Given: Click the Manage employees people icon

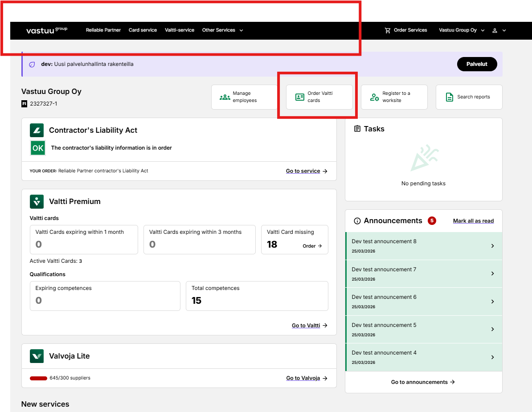Looking at the screenshot, I should tap(225, 97).
